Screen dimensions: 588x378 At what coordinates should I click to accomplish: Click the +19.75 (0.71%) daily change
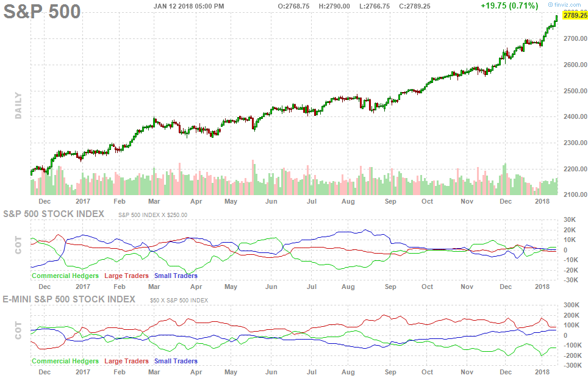[x=509, y=5]
